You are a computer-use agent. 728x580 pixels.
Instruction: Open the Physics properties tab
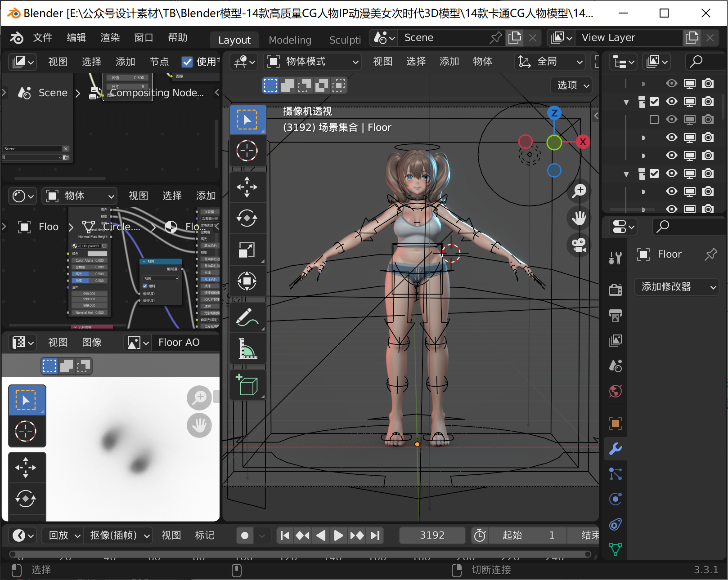616,499
